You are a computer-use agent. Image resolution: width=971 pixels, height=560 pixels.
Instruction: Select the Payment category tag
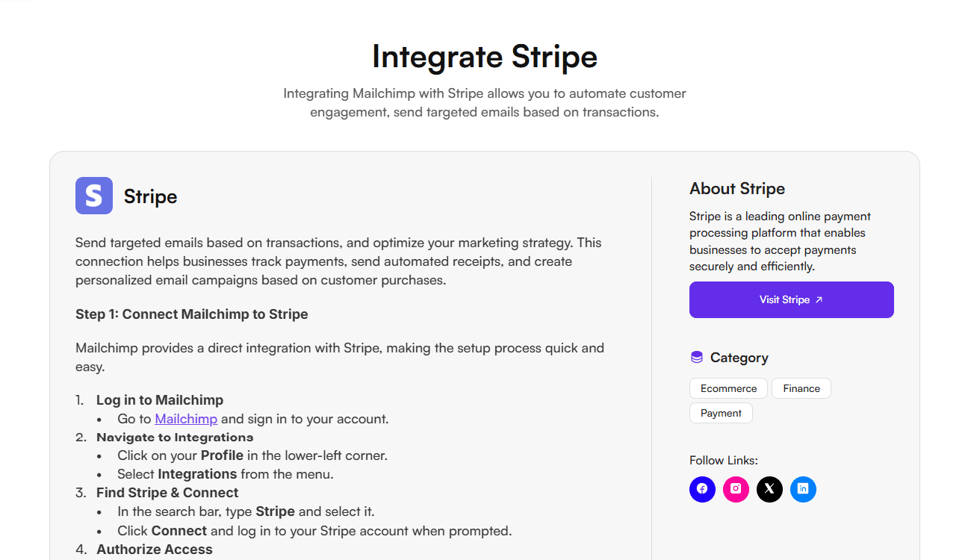pyautogui.click(x=721, y=413)
